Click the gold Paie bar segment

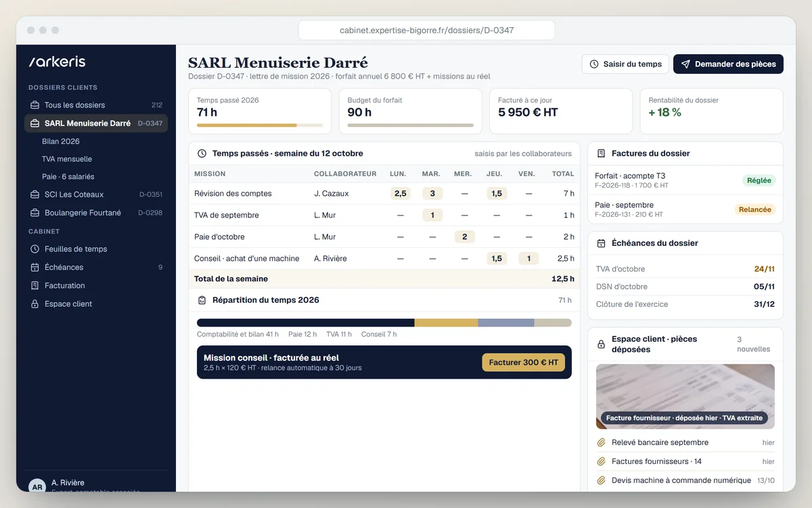(447, 323)
